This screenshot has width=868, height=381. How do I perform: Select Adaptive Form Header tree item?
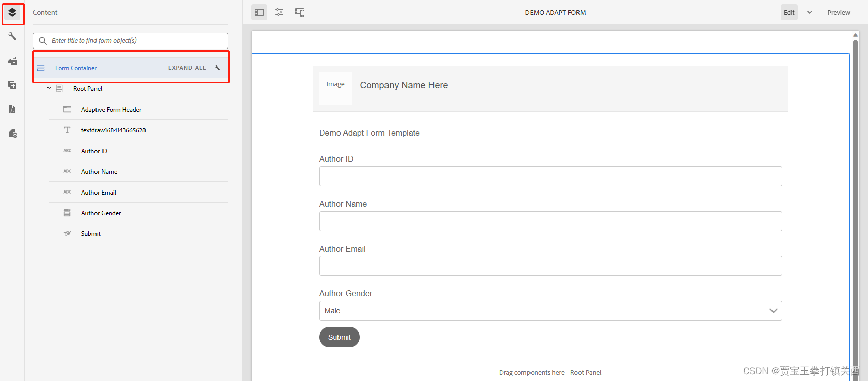(x=111, y=110)
